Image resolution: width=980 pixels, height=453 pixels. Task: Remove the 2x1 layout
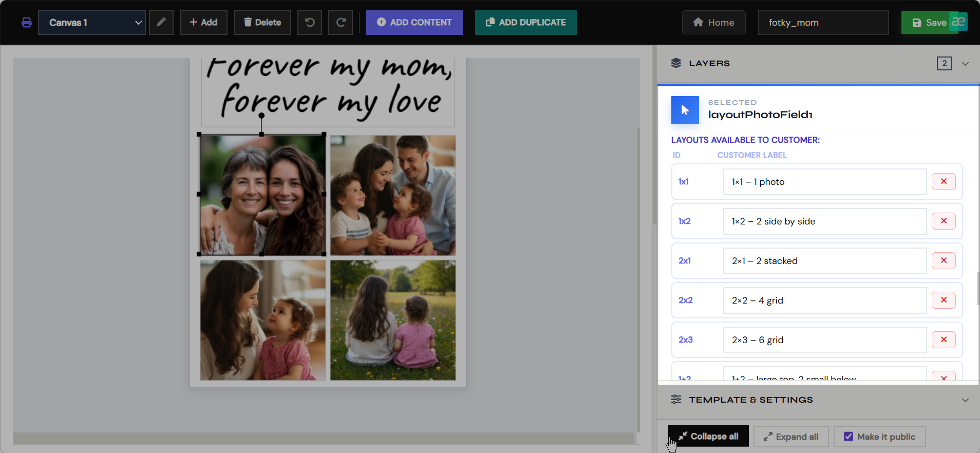pos(944,260)
